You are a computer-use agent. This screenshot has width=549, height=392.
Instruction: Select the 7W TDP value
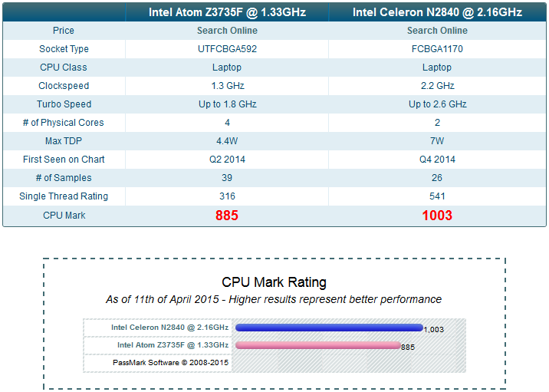point(437,141)
